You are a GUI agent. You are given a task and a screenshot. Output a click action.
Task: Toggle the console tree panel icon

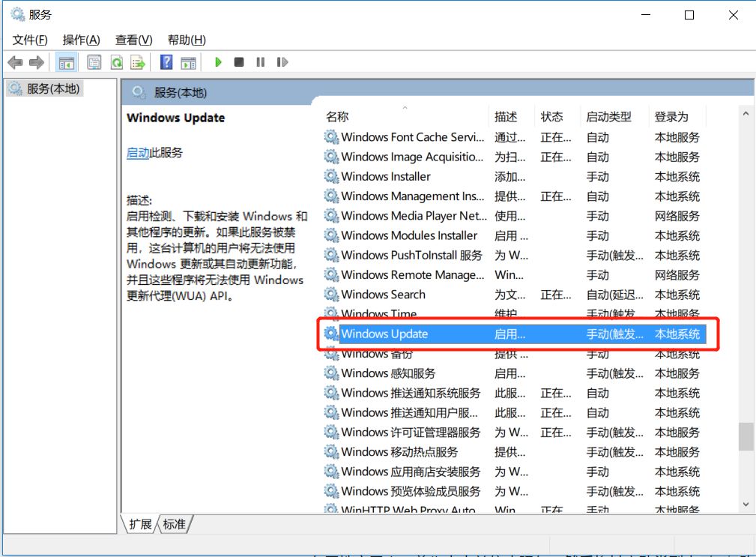coord(65,62)
